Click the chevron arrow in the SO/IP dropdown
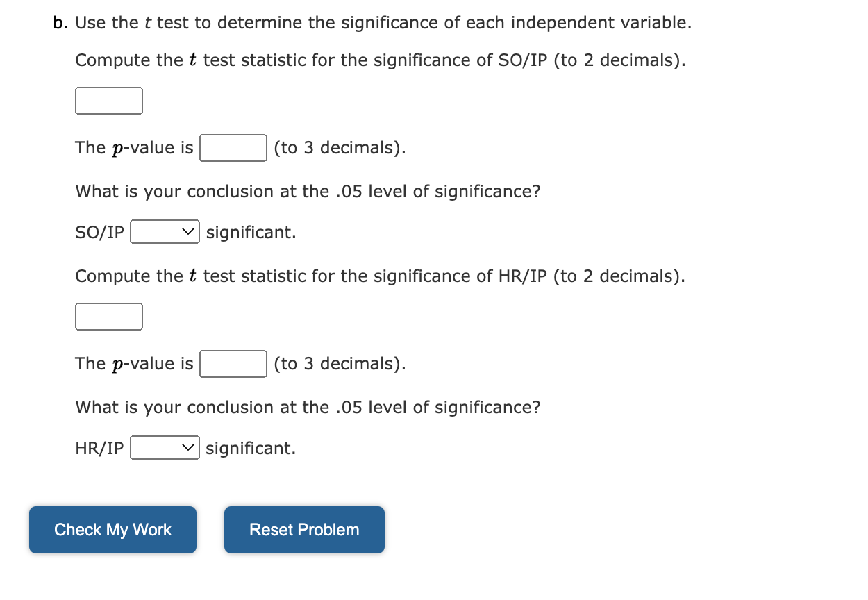Viewport: 868px width, 600px height. (x=187, y=231)
